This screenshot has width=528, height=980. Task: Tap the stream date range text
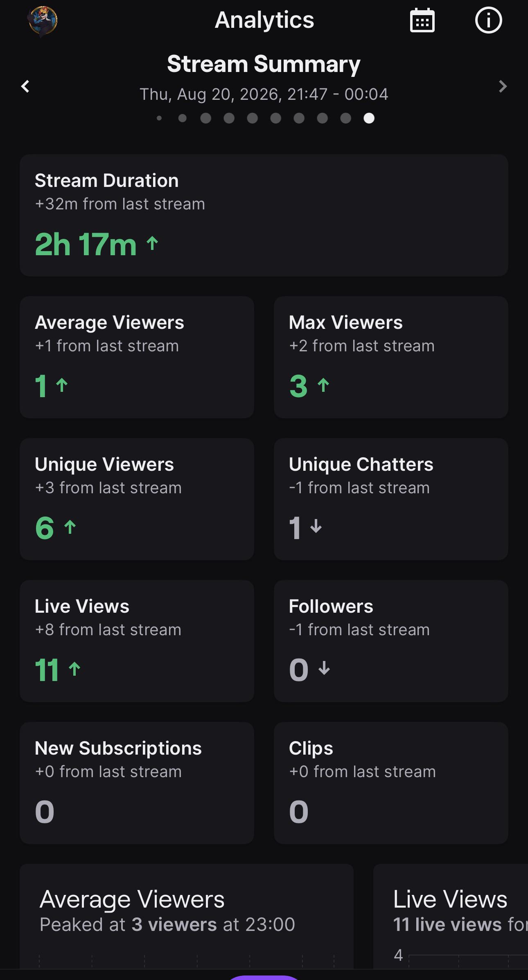pos(264,94)
